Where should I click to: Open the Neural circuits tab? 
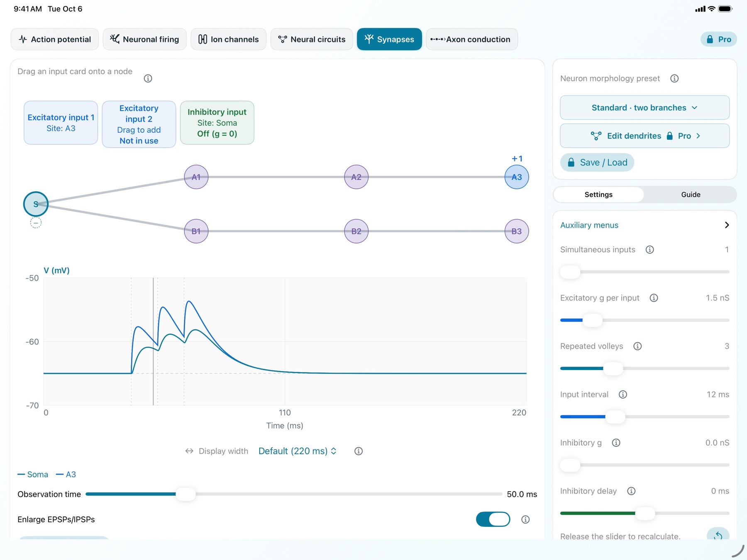[312, 39]
